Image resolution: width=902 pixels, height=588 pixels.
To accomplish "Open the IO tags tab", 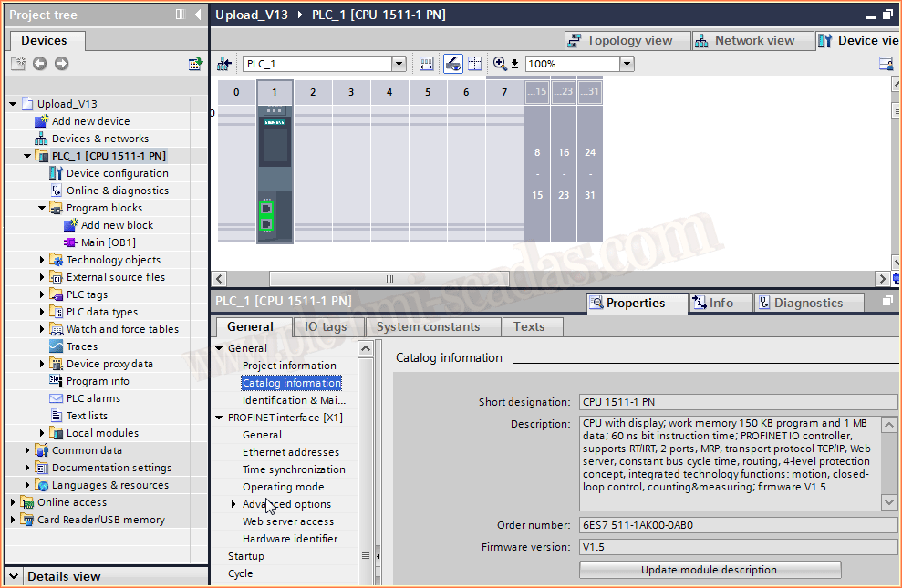I will pos(326,326).
